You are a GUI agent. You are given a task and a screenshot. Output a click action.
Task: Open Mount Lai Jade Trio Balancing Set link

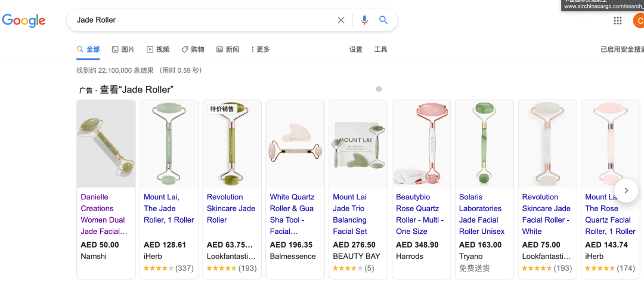coord(350,214)
